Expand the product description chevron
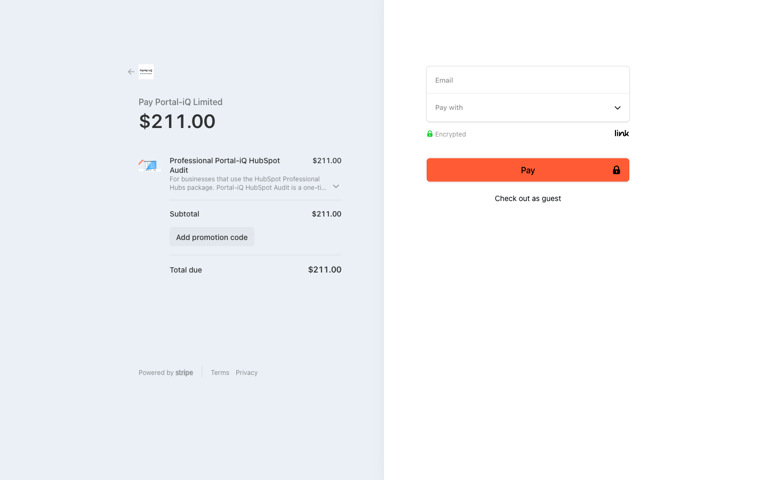Image resolution: width=768 pixels, height=480 pixels. click(x=336, y=187)
